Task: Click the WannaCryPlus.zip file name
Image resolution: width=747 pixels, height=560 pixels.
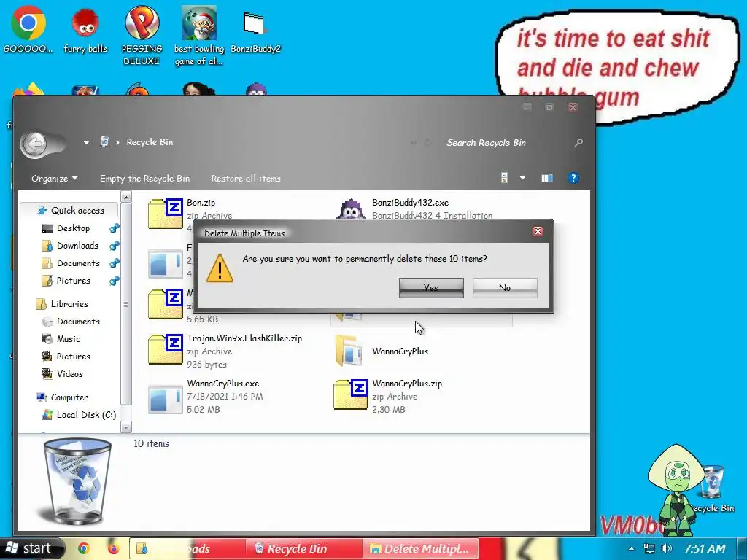Action: (407, 384)
